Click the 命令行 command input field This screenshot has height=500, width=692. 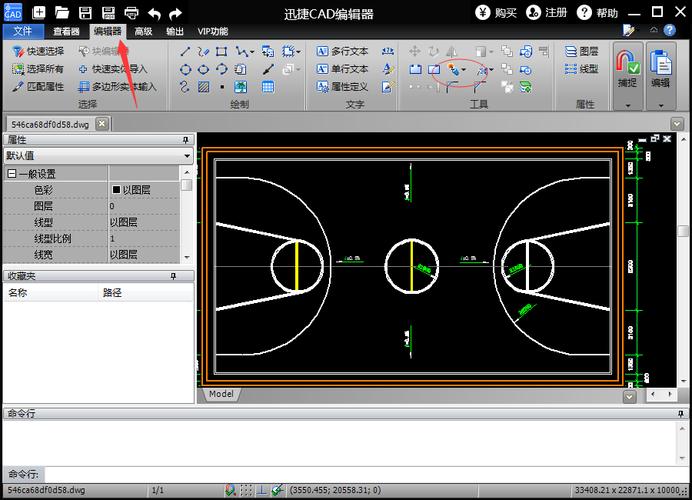367,474
